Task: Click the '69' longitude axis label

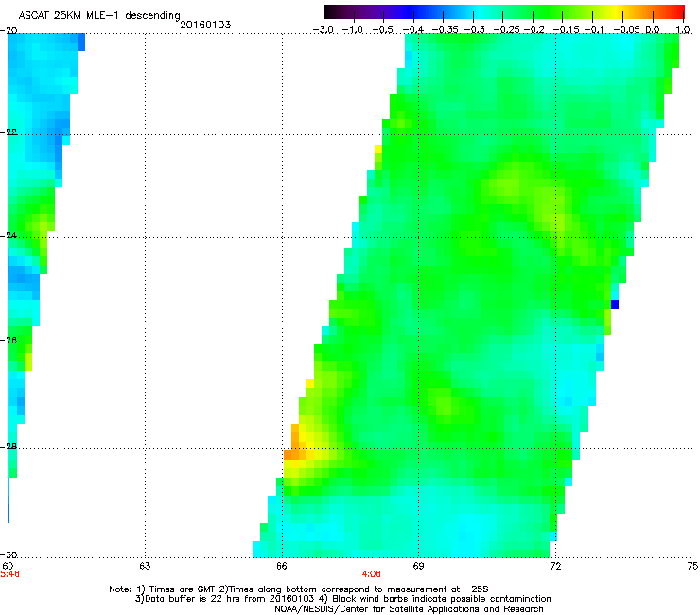Action: (x=418, y=566)
